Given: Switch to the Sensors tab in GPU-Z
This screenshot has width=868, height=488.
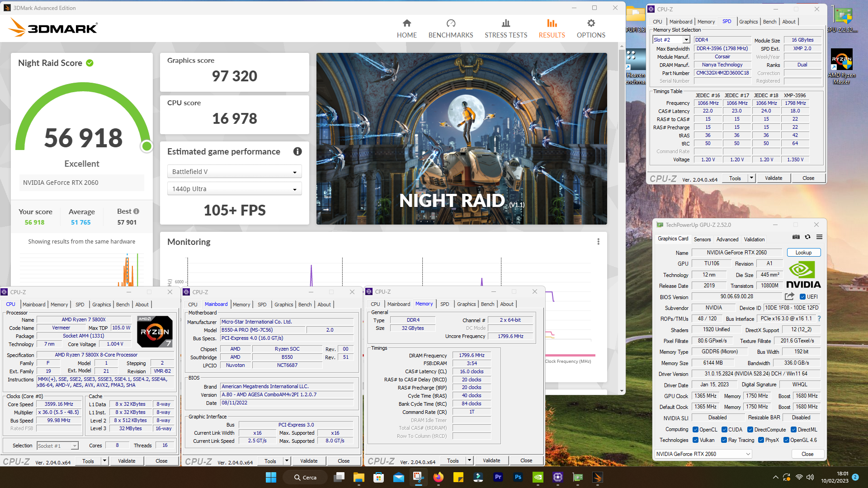Looking at the screenshot, I should click(x=702, y=239).
